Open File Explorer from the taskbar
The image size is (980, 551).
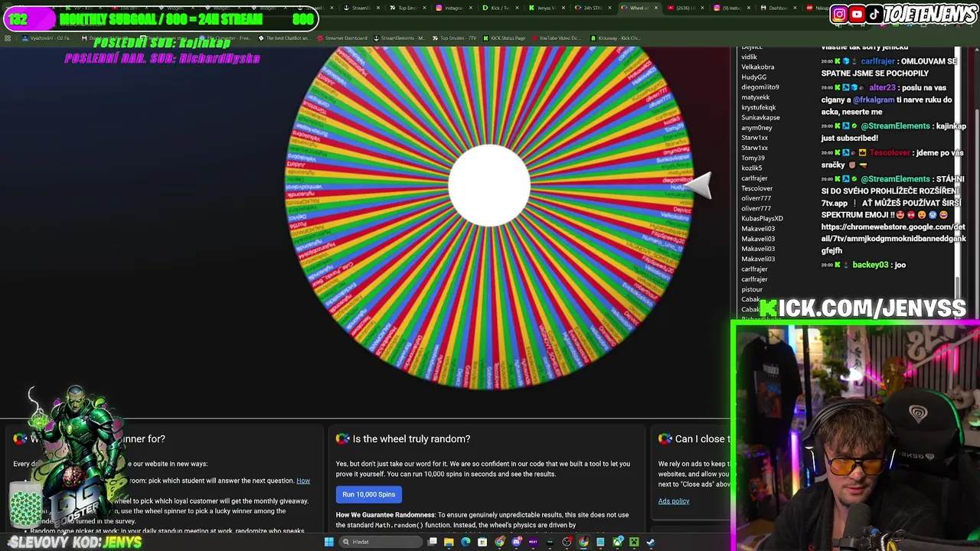tap(449, 542)
